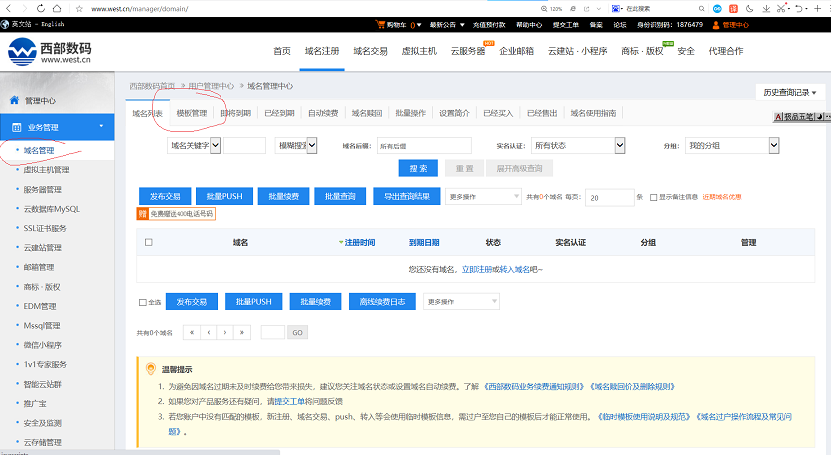Click the keyword search input field

click(244, 145)
